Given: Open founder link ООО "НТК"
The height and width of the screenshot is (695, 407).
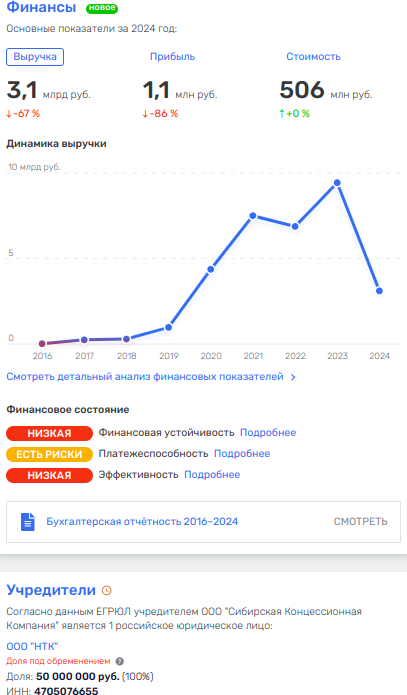Looking at the screenshot, I should [x=32, y=647].
